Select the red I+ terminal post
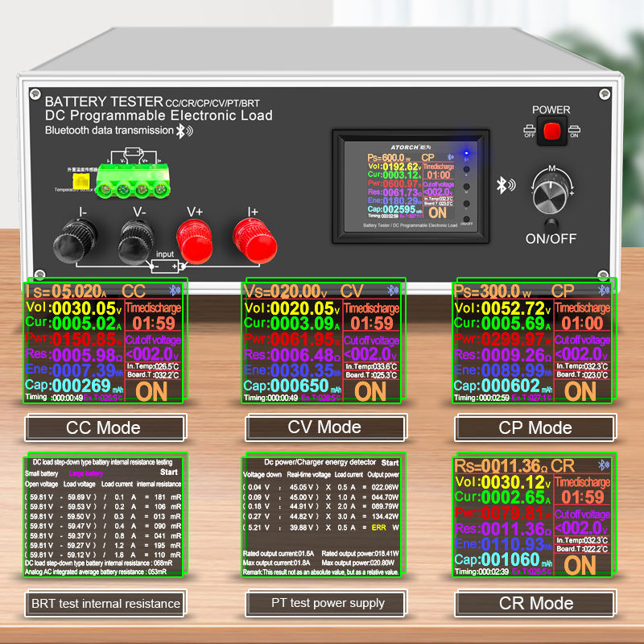 [254, 241]
